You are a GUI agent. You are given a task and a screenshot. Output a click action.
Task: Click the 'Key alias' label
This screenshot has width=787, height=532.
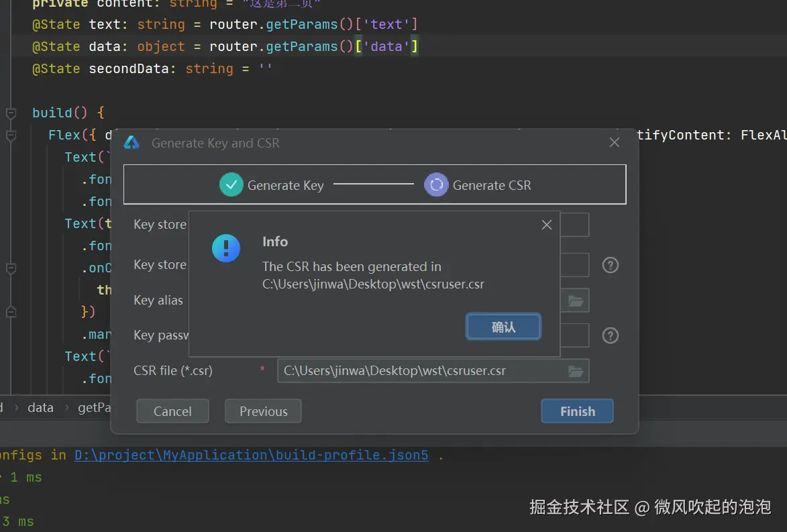click(158, 300)
